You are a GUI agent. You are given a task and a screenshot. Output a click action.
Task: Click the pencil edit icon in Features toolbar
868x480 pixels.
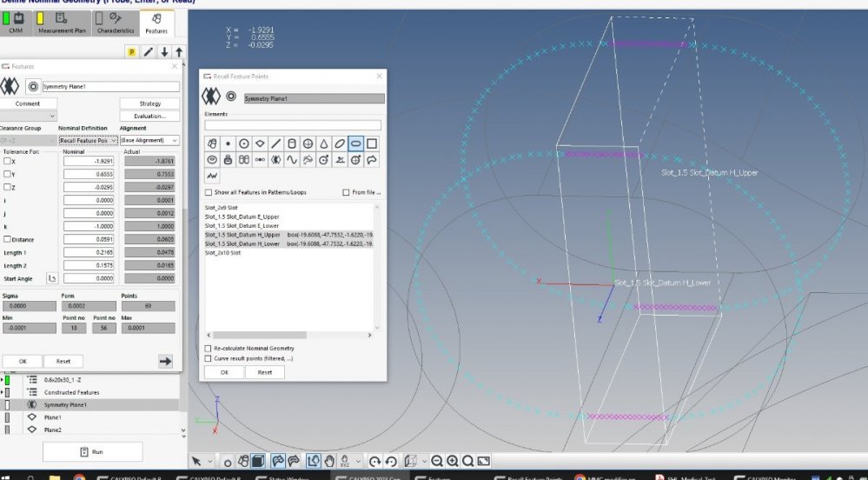click(149, 52)
